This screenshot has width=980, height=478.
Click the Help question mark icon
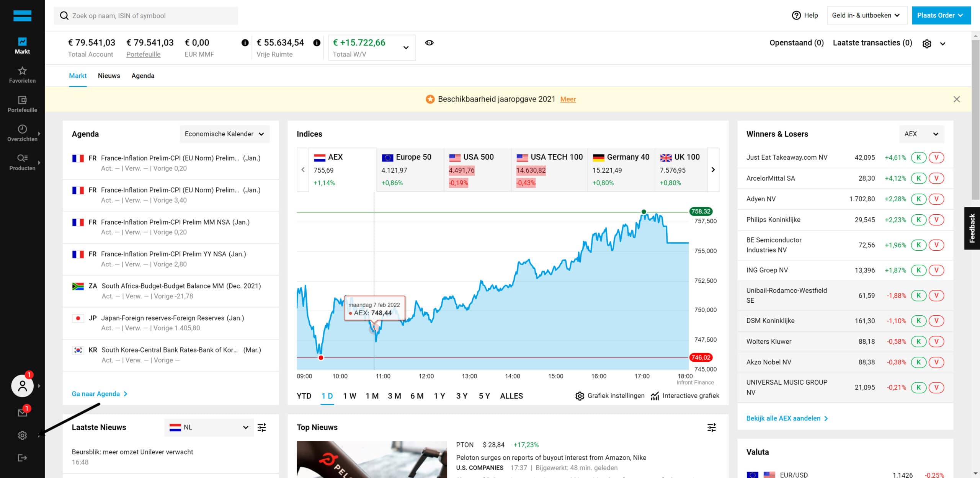tap(796, 15)
